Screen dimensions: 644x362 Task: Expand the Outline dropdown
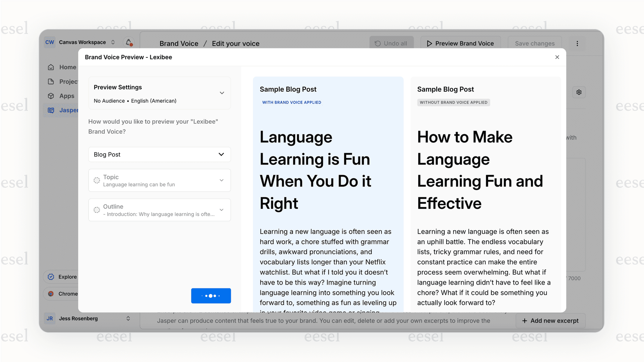[x=222, y=210]
